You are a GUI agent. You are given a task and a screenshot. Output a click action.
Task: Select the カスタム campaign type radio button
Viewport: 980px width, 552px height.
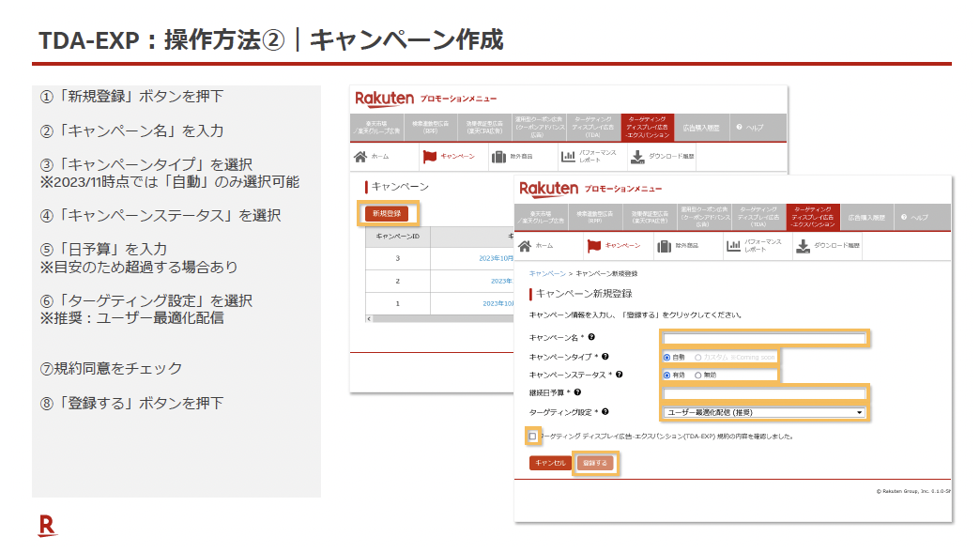[x=698, y=358]
